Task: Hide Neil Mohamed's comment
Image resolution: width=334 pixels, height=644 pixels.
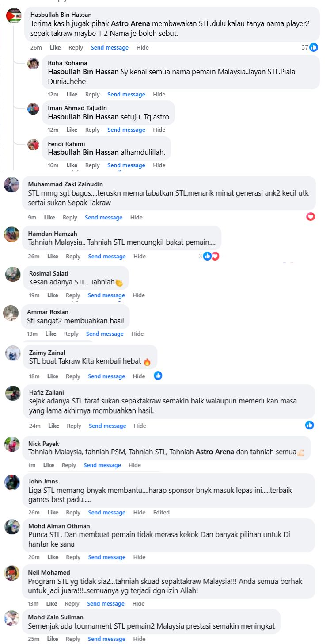Action: tap(138, 603)
